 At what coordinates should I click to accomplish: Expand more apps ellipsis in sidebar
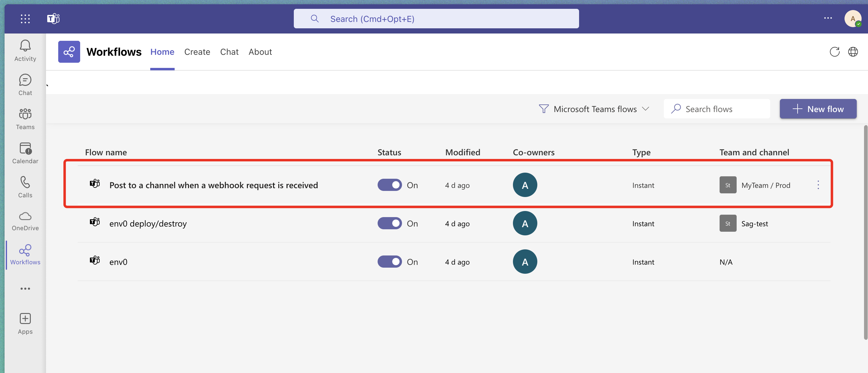click(x=25, y=288)
